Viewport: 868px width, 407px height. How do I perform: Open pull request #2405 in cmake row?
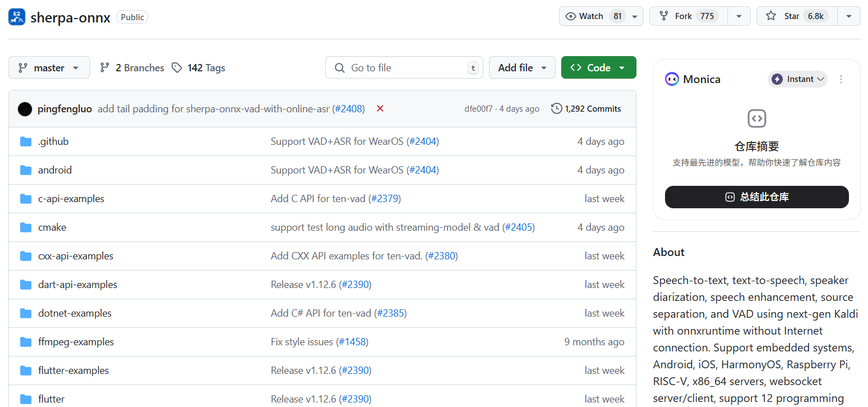pyautogui.click(x=519, y=227)
